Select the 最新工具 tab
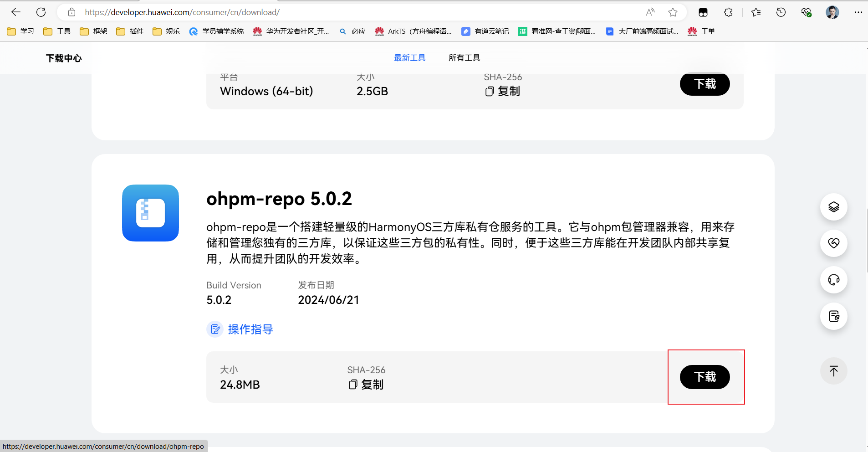The width and height of the screenshot is (868, 452). click(409, 58)
